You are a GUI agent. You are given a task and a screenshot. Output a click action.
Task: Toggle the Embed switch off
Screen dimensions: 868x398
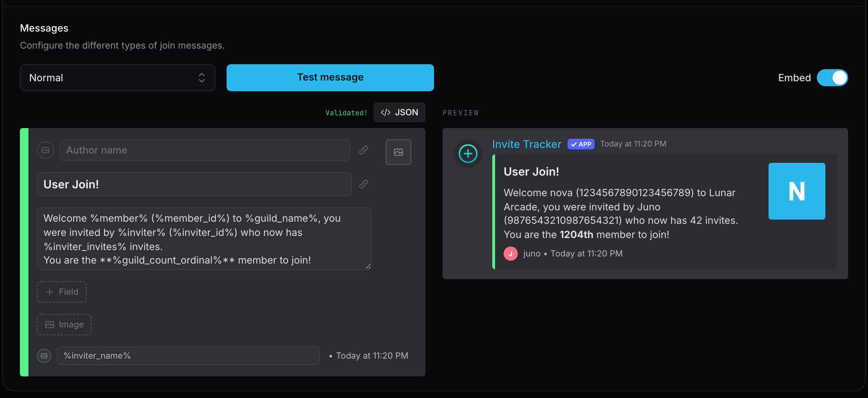point(832,78)
